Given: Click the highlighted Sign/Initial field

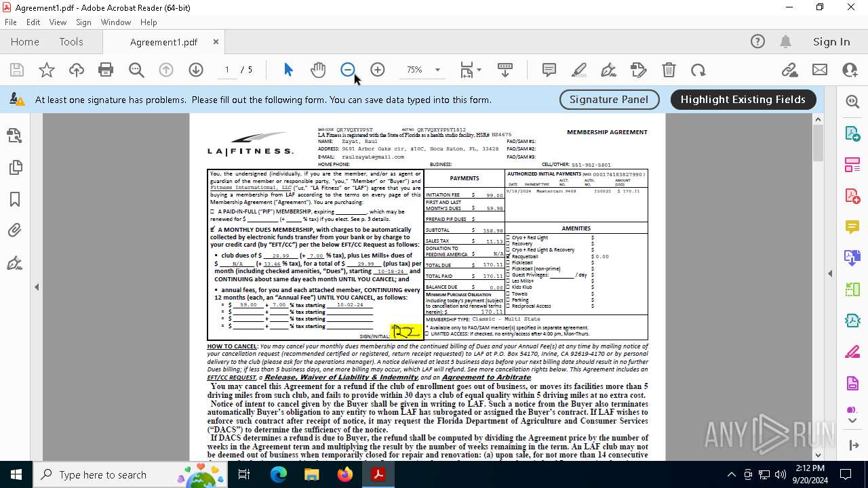Looking at the screenshot, I should 406,331.
